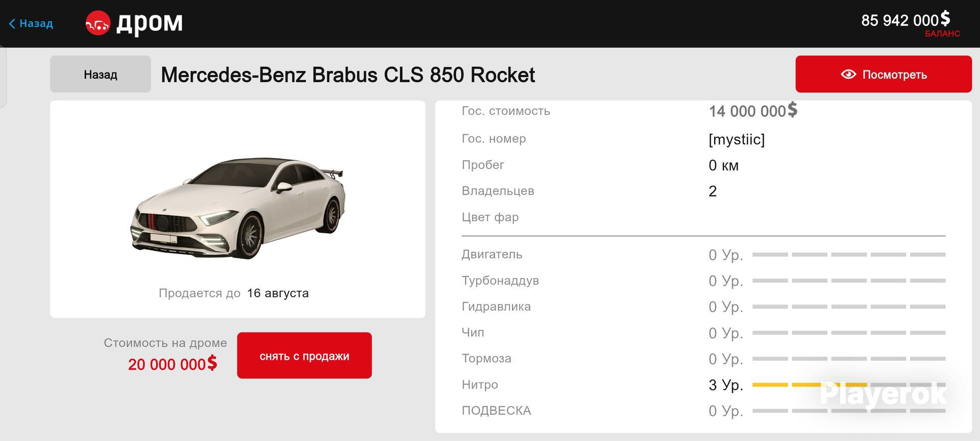
Task: Click the Двигатель level progress bar
Action: [x=849, y=255]
